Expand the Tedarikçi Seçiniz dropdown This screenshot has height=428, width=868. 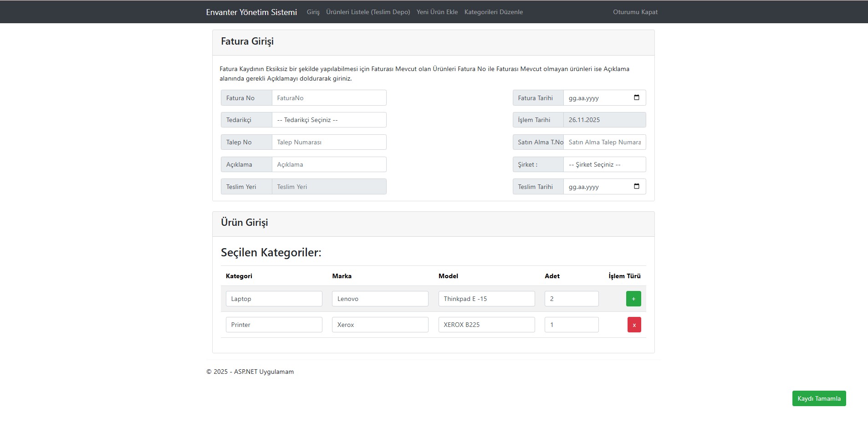click(x=329, y=120)
